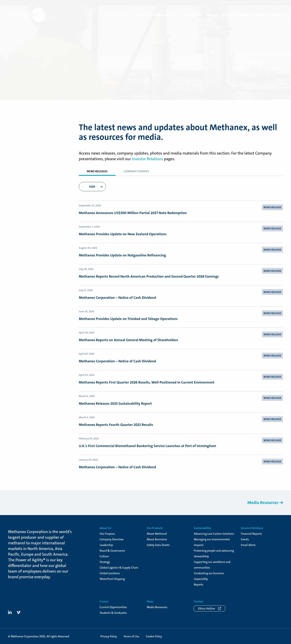Image resolution: width=291 pixels, height=644 pixels.
Task: Open Safety Data Sheets footer link
Action: [x=158, y=545]
